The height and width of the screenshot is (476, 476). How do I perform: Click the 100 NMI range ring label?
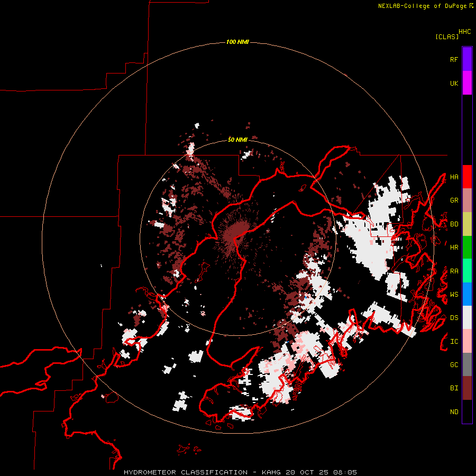(x=237, y=42)
